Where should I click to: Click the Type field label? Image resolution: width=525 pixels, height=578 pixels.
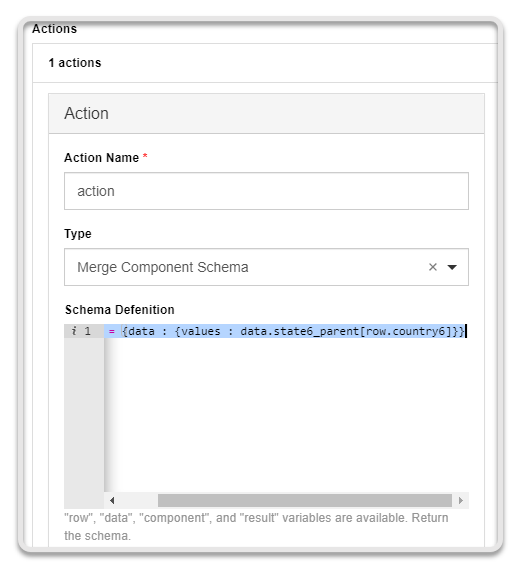pyautogui.click(x=78, y=234)
